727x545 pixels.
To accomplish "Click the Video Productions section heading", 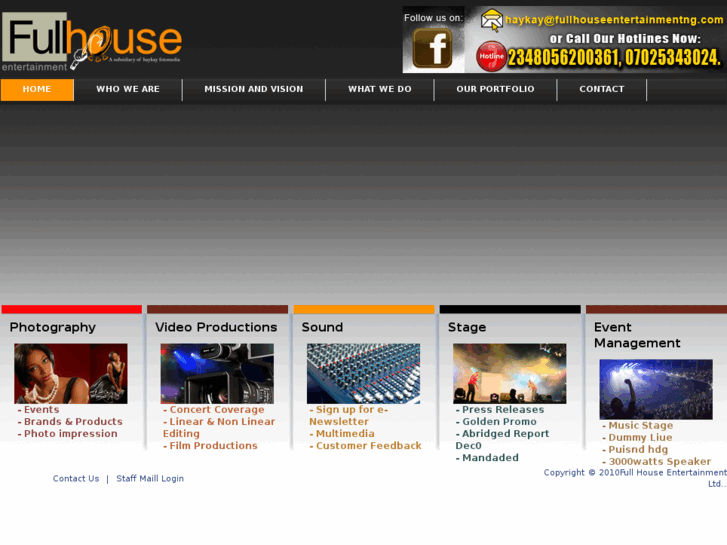I will click(216, 327).
